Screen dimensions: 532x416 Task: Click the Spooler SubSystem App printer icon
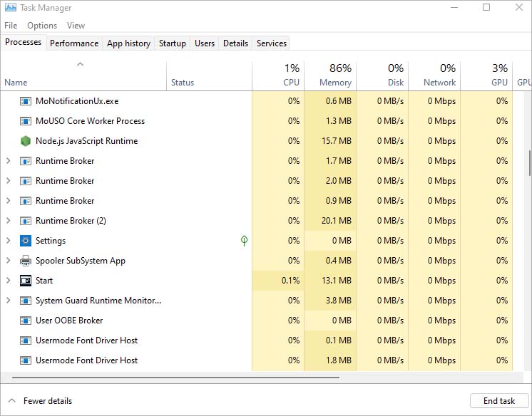point(26,261)
